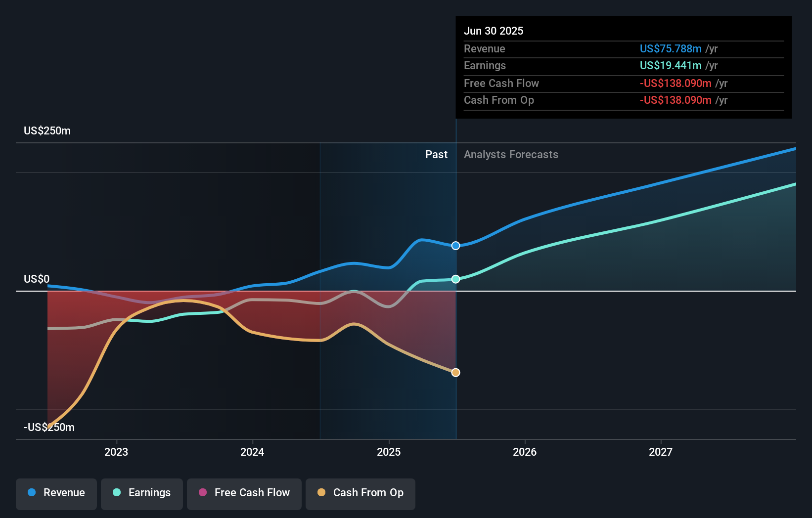Viewport: 812px width, 518px height.
Task: Click the 2025 label on timeline axis
Action: point(389,451)
